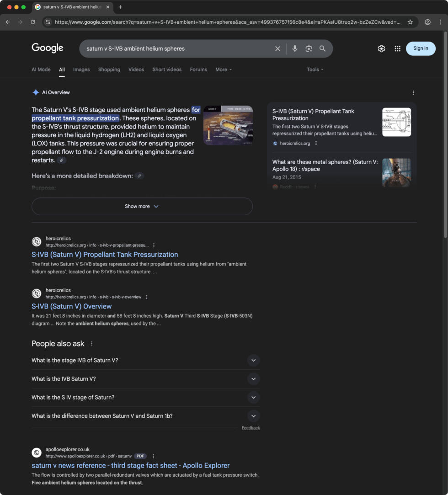The image size is (448, 495).
Task: Open Google quick settings gear
Action: click(381, 48)
